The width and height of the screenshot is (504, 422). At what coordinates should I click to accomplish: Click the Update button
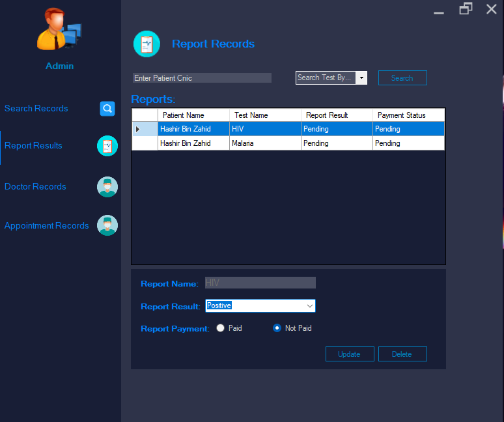point(350,354)
